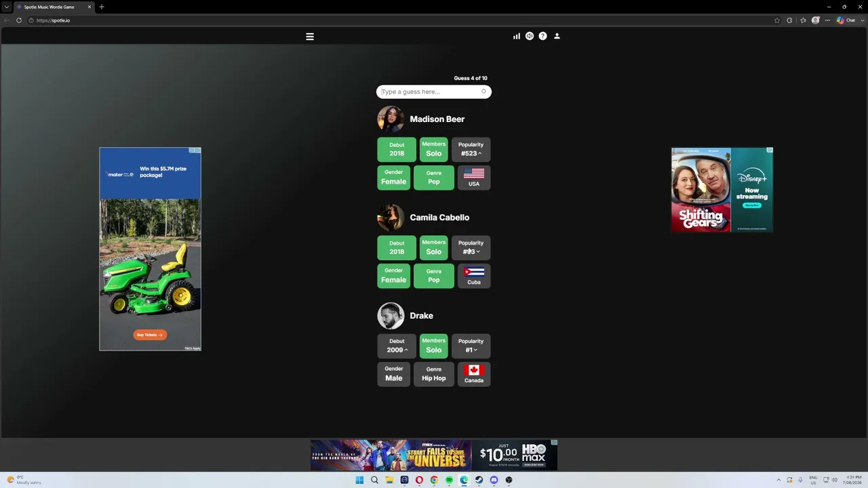Open File Explorer from the taskbar
Screen dimensions: 868x488
pos(389,481)
